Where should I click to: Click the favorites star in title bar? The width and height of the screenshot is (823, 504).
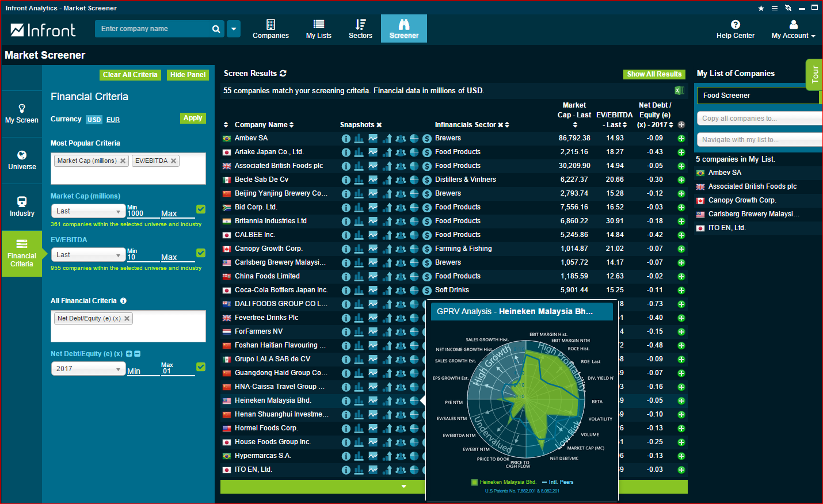761,8
